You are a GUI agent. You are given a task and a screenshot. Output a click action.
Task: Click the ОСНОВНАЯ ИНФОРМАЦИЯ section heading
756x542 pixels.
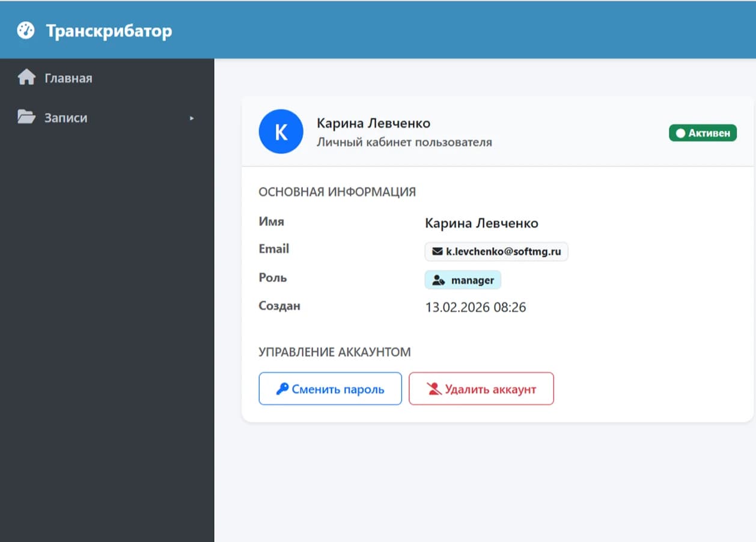tap(337, 192)
